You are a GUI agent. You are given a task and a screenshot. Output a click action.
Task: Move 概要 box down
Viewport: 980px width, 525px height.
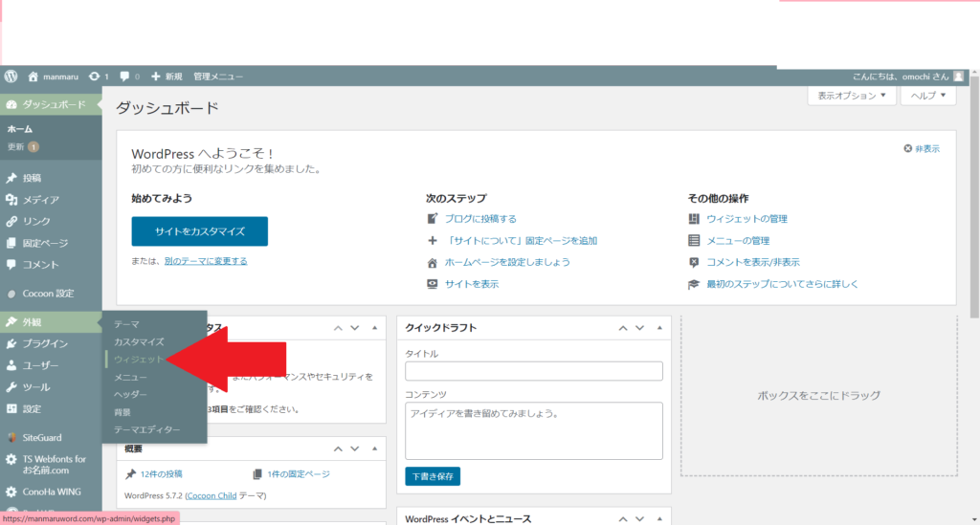[354, 448]
